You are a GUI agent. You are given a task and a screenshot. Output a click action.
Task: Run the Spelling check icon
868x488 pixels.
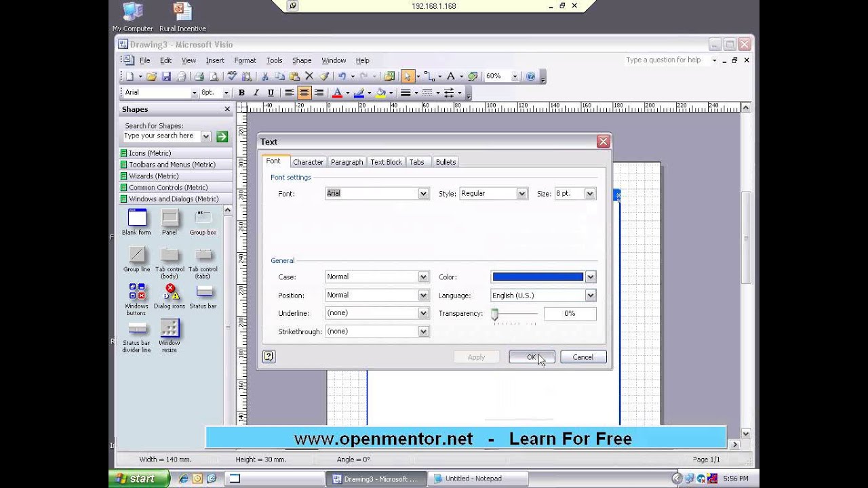point(232,77)
